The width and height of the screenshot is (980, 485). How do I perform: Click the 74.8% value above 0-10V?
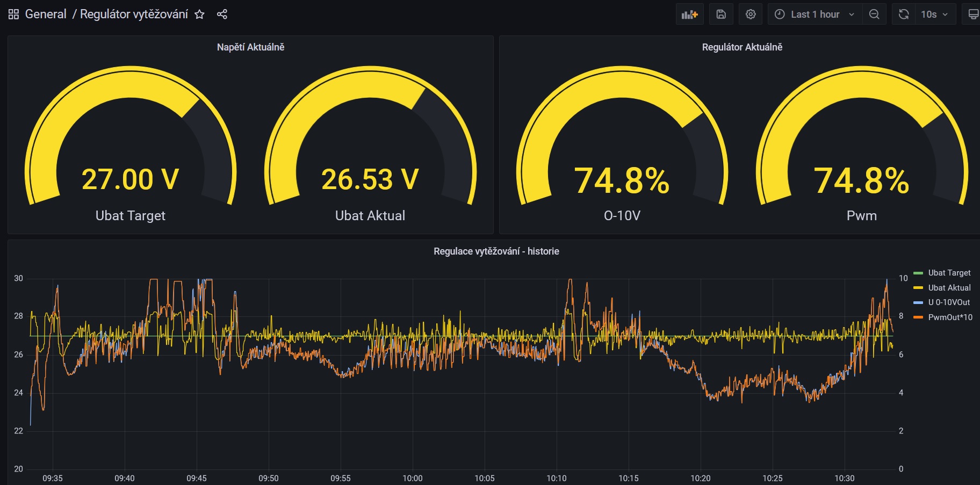622,180
